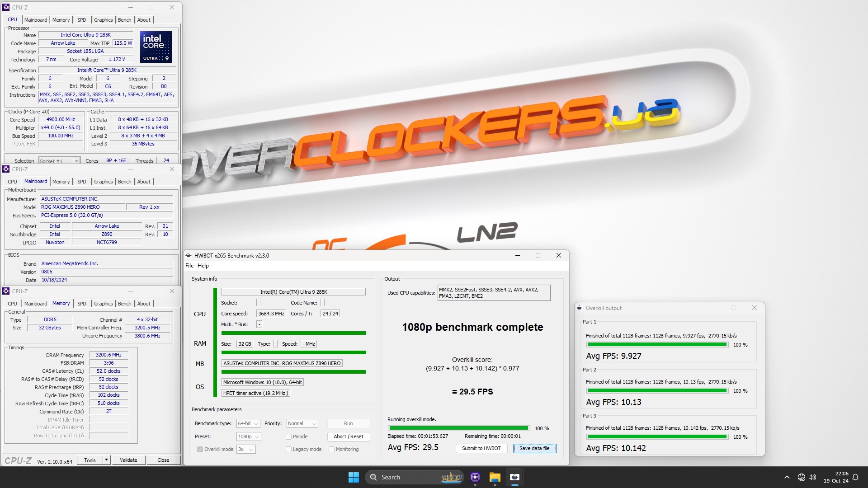Select Graphics tab in Mainboard CPU-Z window
868x488 pixels.
coord(103,182)
